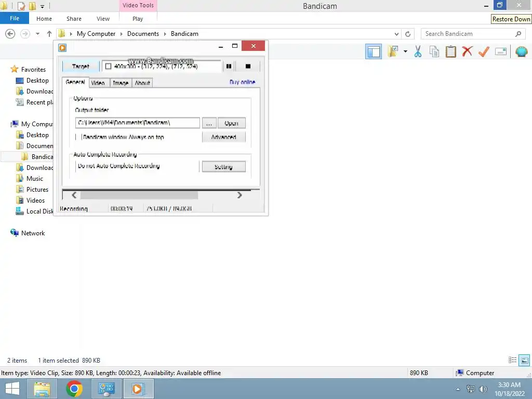Image resolution: width=532 pixels, height=399 pixels.
Task: Expand the chevron after My Computer breadcrumb
Action: click(x=121, y=34)
